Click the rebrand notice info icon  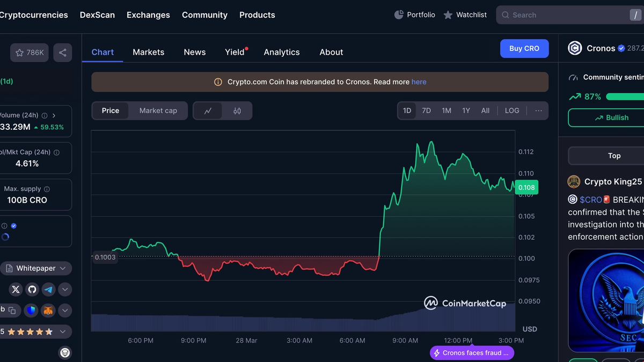[x=218, y=82]
